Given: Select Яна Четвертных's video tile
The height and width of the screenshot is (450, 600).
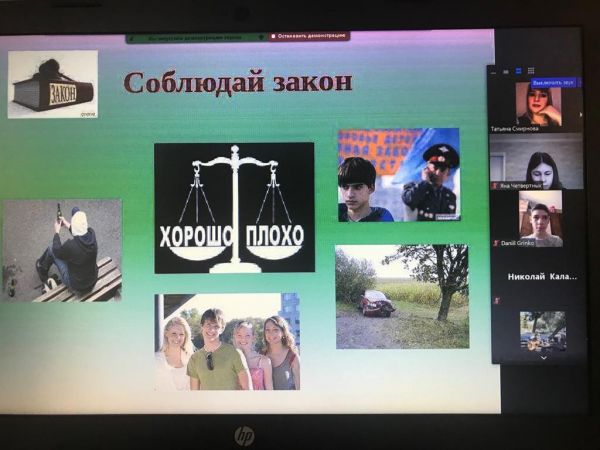Looking at the screenshot, I should tap(539, 165).
